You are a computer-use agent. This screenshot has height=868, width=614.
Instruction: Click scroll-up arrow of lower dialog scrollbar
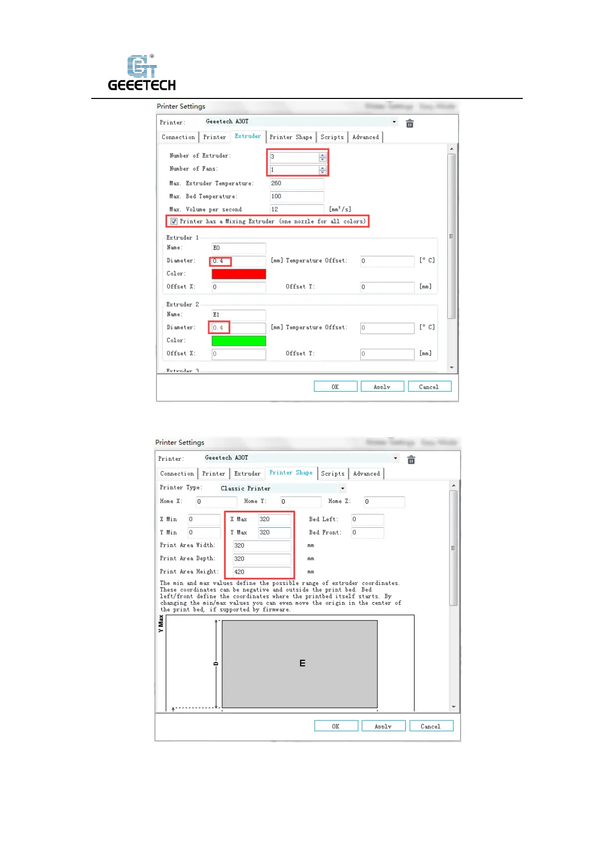click(x=453, y=486)
